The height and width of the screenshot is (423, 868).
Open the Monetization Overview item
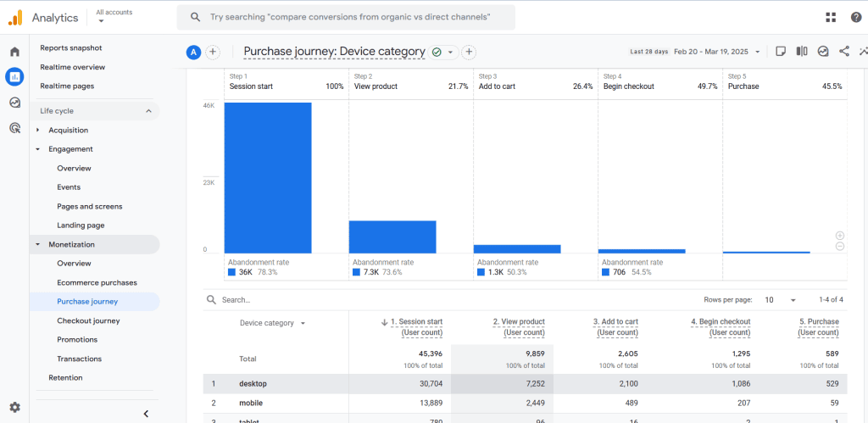pos(75,264)
